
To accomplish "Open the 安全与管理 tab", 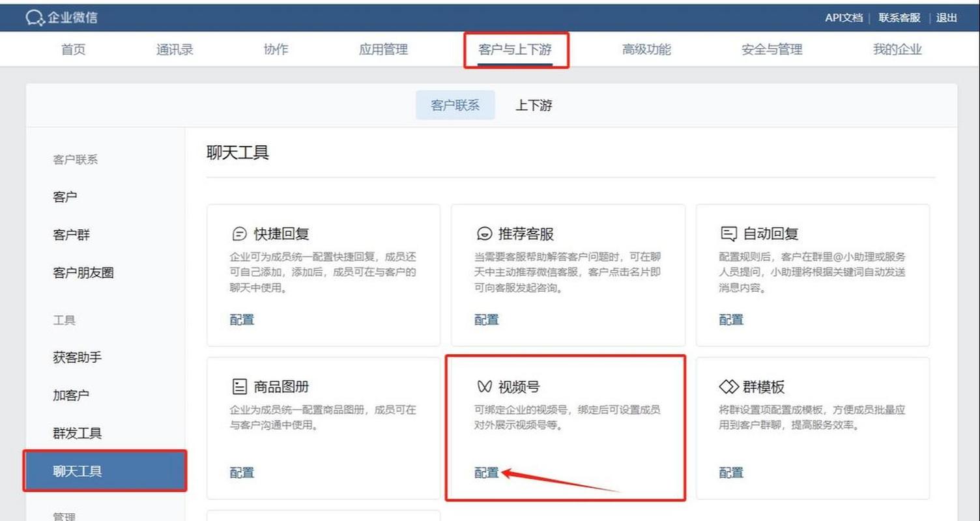I will 771,49.
